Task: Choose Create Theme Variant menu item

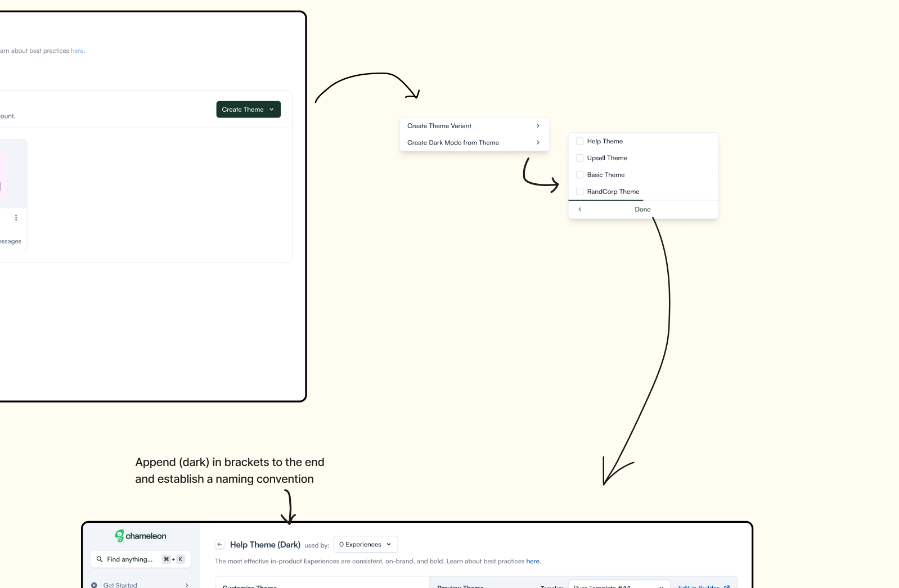Action: [x=474, y=126]
